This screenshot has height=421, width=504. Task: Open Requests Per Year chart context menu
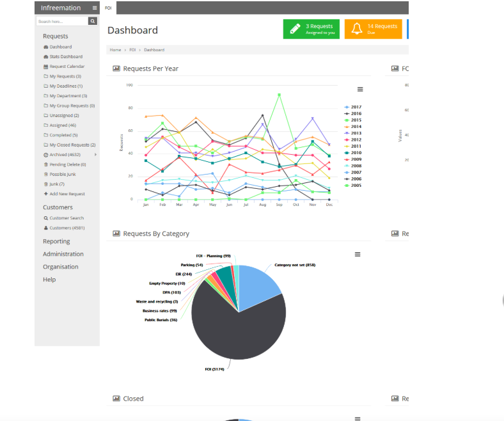[x=360, y=90]
